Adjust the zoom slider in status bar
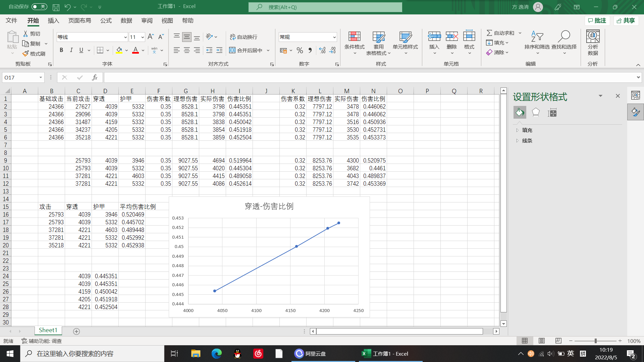 (x=596, y=341)
